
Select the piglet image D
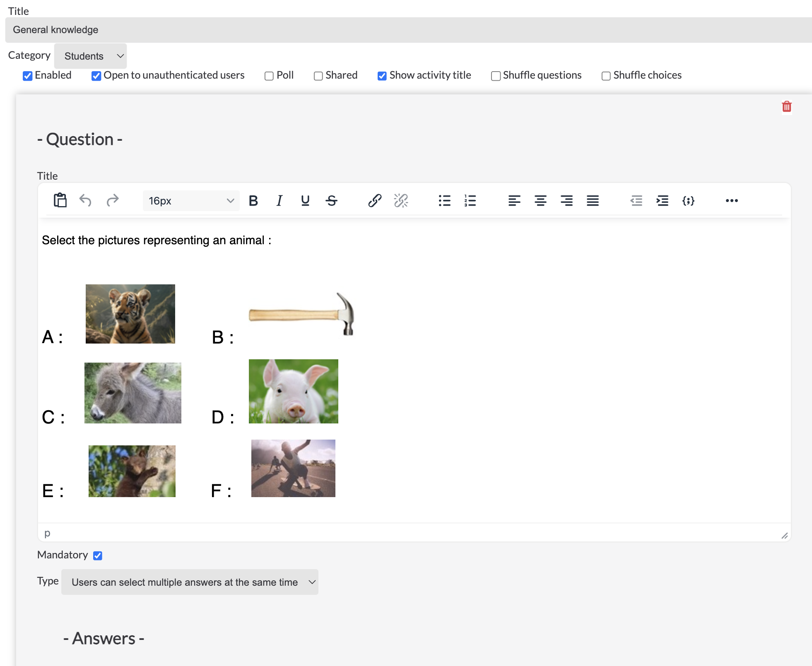coord(294,391)
